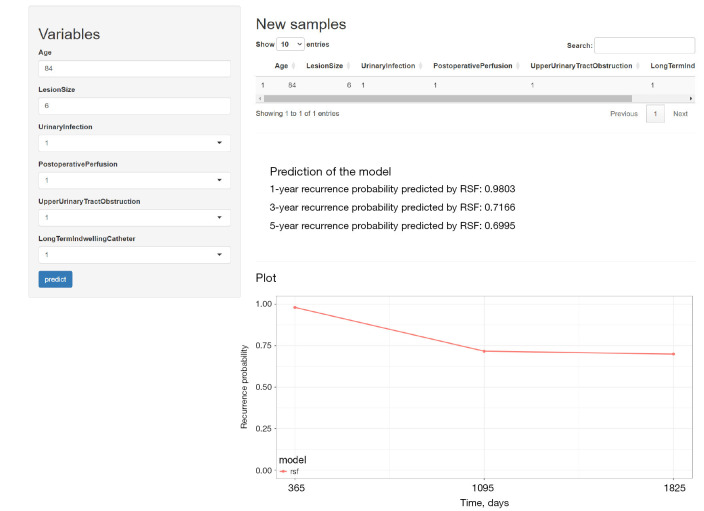Focus the Age input field
Image resolution: width=704 pixels, height=511 pixels.
tap(134, 68)
